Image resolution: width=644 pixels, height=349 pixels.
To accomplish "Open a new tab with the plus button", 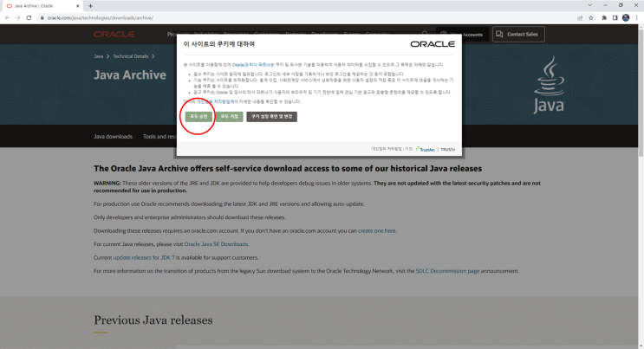I will (90, 6).
